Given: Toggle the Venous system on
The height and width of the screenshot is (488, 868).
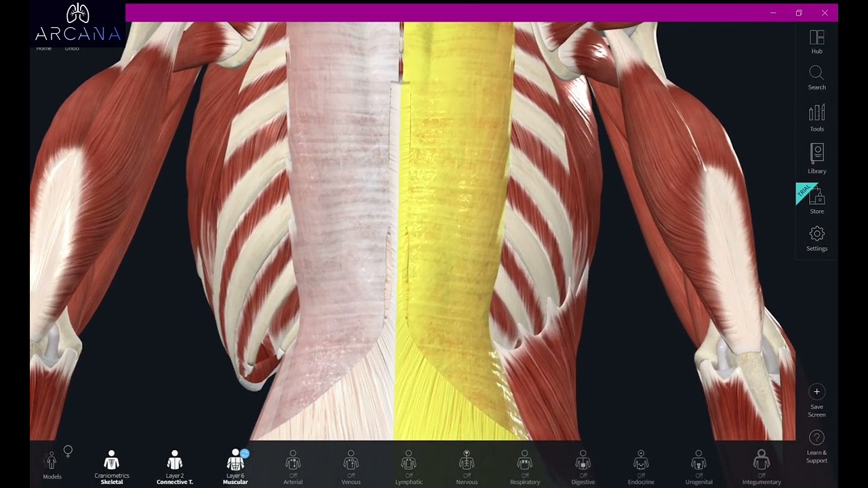Looking at the screenshot, I should (351, 468).
